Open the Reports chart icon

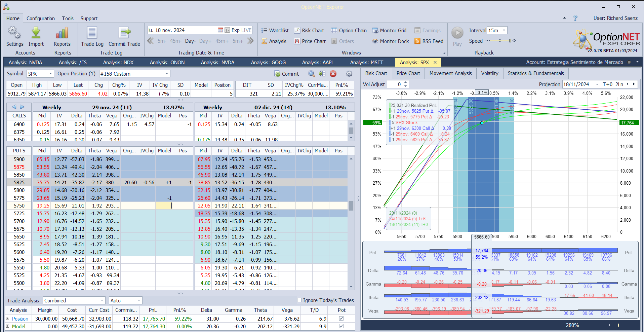point(62,33)
